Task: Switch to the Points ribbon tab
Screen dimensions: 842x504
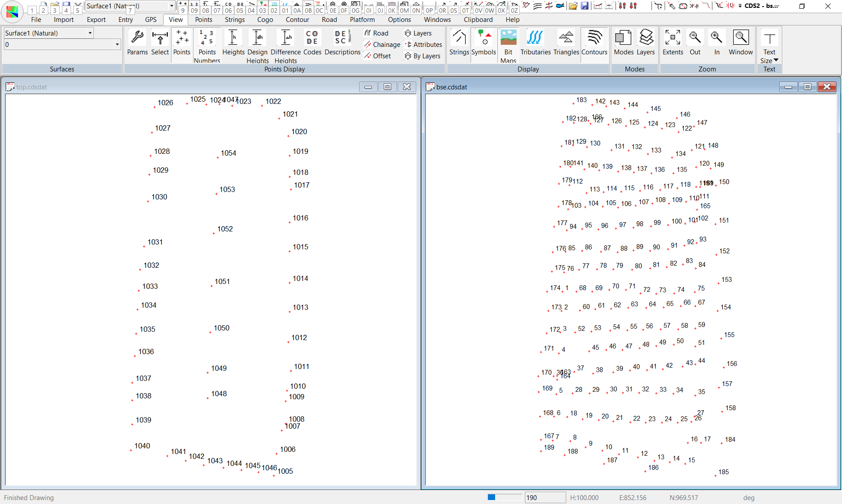Action: pos(203,20)
